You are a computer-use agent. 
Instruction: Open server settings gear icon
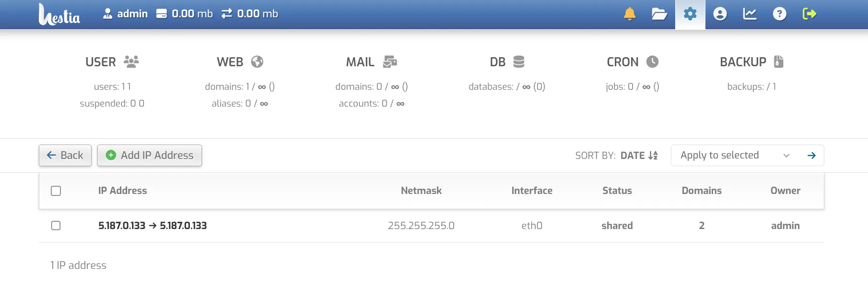(690, 14)
